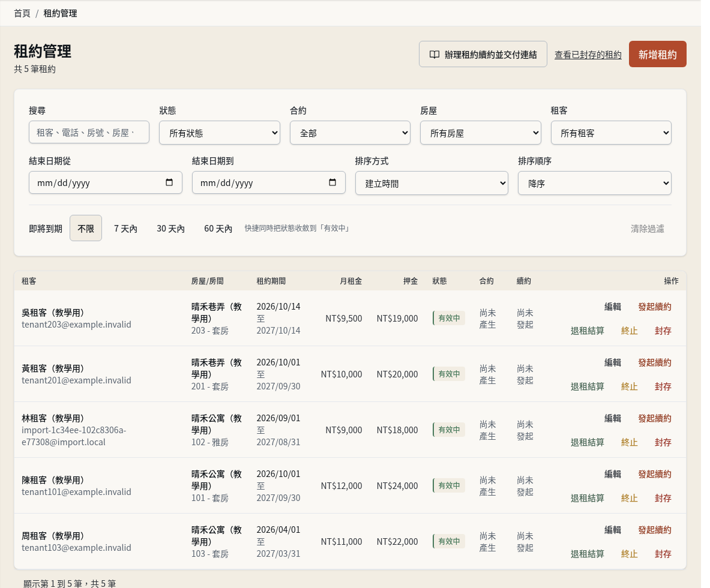Open 排序方式 dropdown showing 建立時間
This screenshot has height=588, width=710.
[432, 183]
